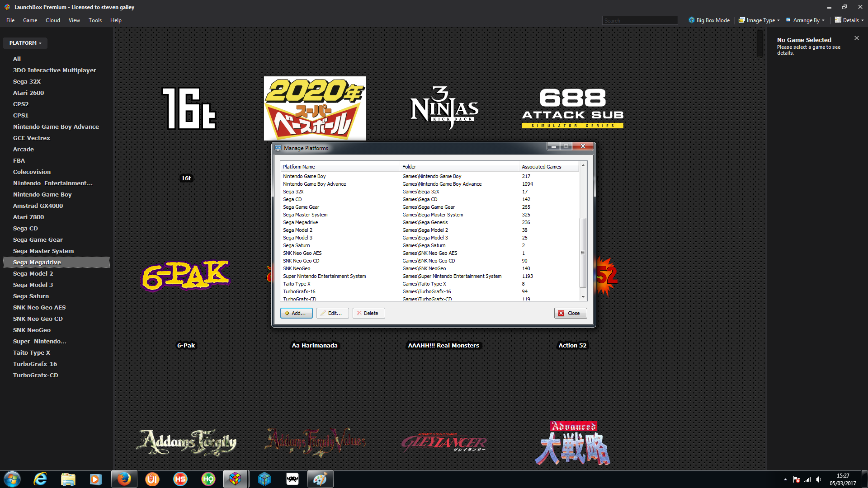Sort by Platform Name column header
Image resolution: width=868 pixels, height=488 pixels.
coord(340,167)
